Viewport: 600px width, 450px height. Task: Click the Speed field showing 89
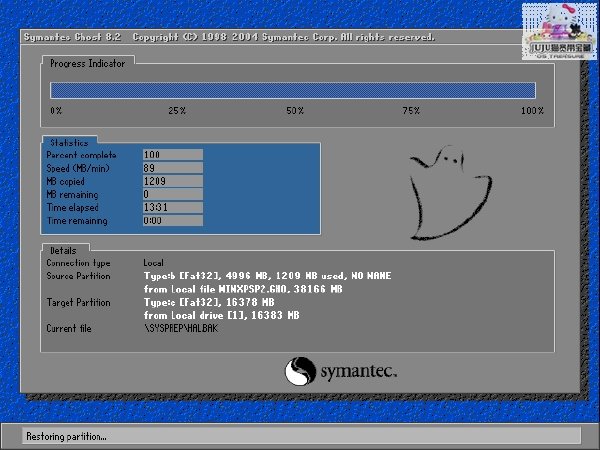pyautogui.click(x=173, y=168)
